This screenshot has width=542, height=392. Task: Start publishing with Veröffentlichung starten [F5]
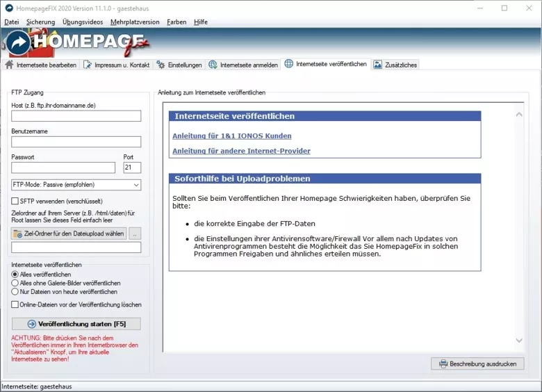pos(76,324)
